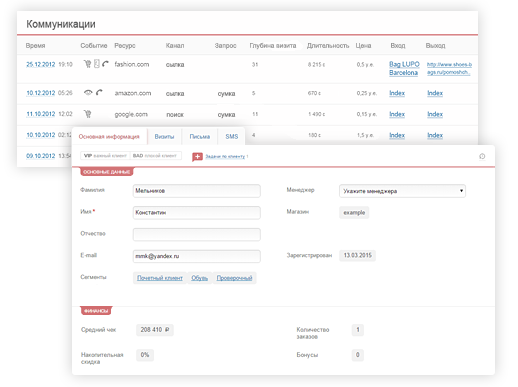Click the Выход Index link in amazon.com row

tap(435, 93)
